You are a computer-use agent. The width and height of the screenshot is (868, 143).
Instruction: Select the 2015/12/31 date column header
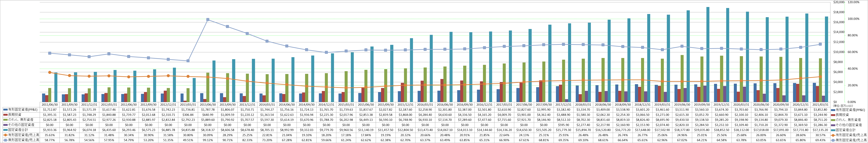[x=405, y=105]
